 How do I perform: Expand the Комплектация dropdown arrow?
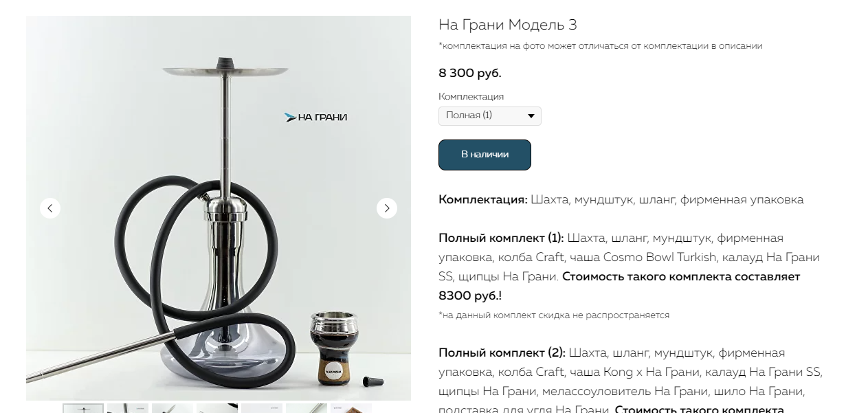tap(531, 116)
